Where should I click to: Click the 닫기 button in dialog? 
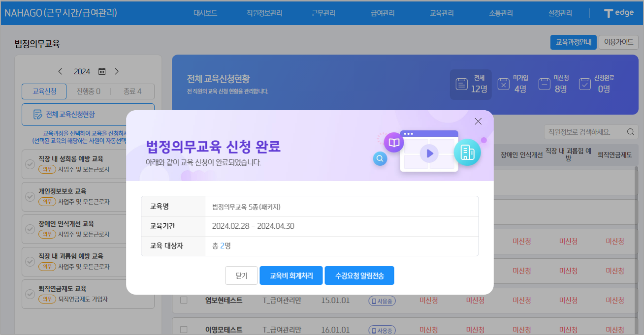(241, 275)
